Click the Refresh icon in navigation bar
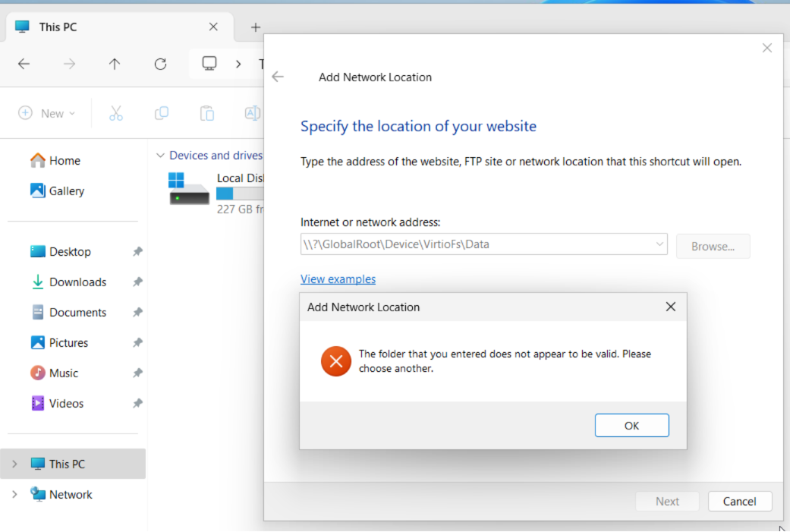The image size is (790, 532). click(x=160, y=65)
